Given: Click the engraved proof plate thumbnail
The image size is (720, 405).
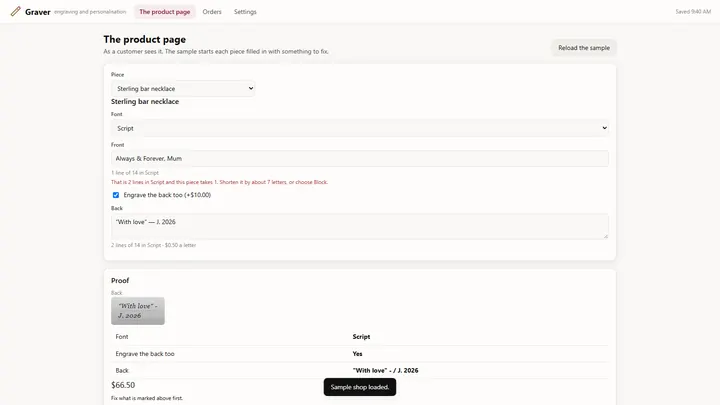Looking at the screenshot, I should coord(138,311).
